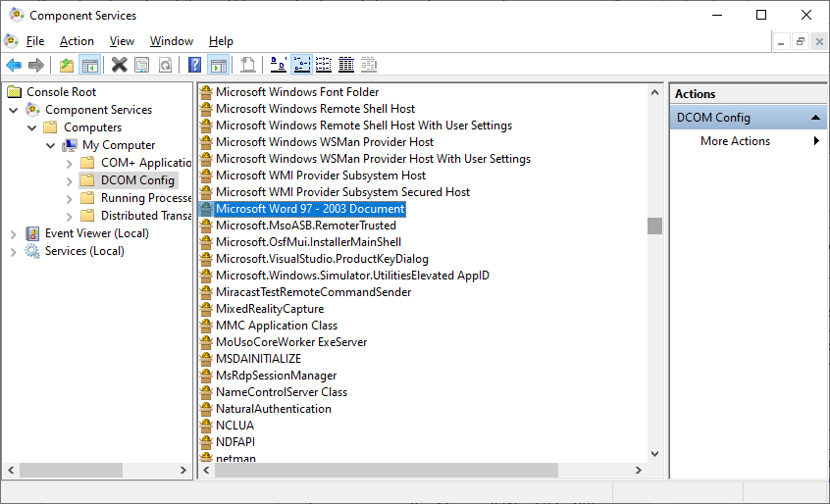Select Microsoft Word 97 - 2003 Document

click(x=310, y=209)
